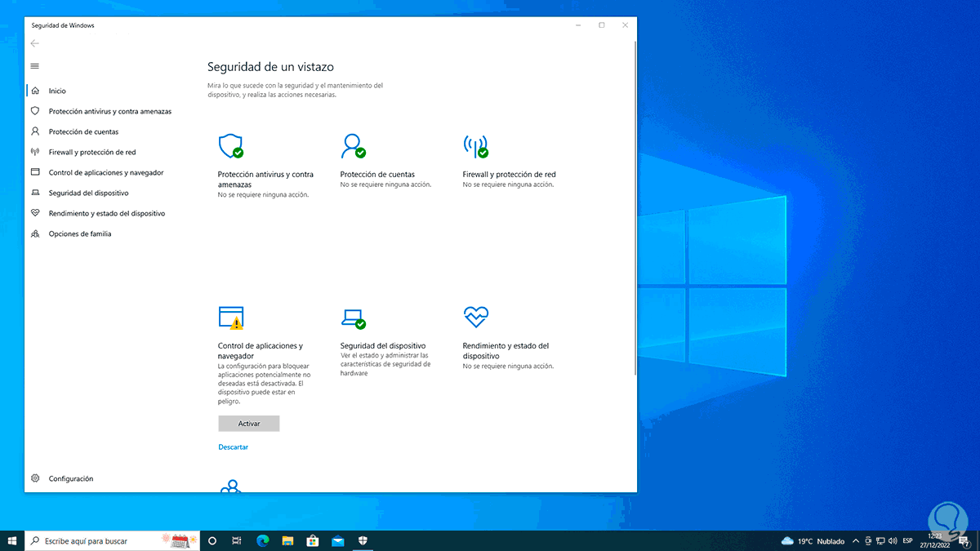
Task: Select the Protección de cuentas person icon
Action: [x=354, y=144]
